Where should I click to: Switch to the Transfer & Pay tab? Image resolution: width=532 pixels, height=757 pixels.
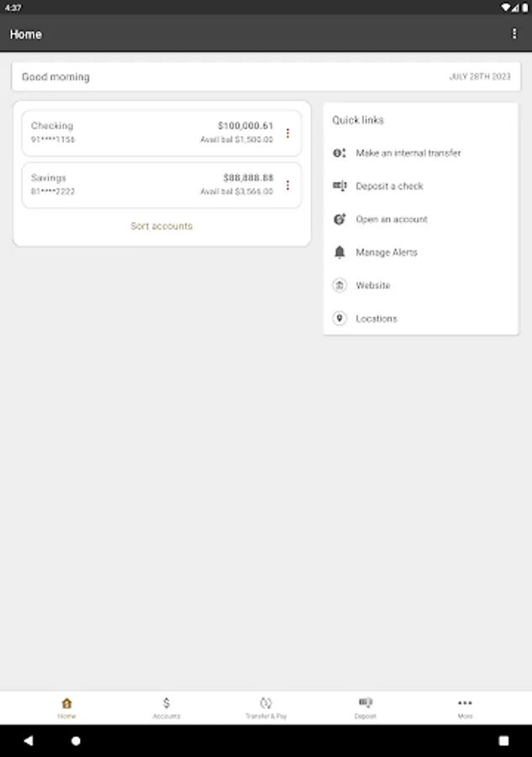coord(266,707)
